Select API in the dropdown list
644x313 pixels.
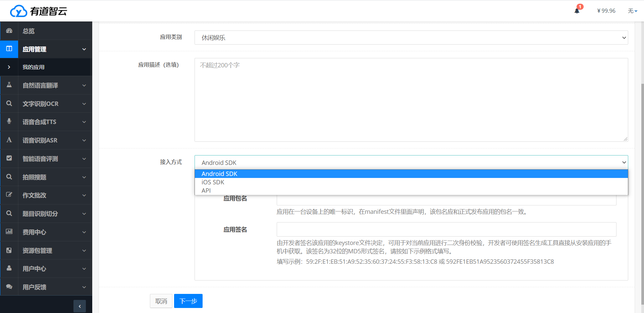(x=411, y=190)
